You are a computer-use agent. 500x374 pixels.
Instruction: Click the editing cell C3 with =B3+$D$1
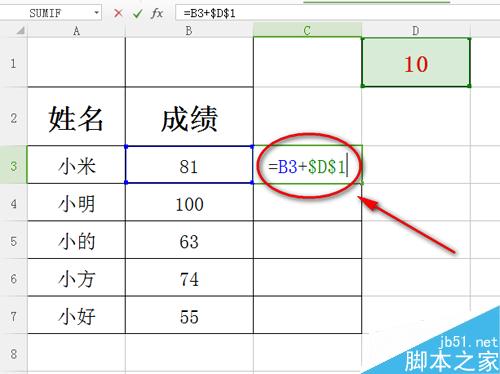pos(307,165)
